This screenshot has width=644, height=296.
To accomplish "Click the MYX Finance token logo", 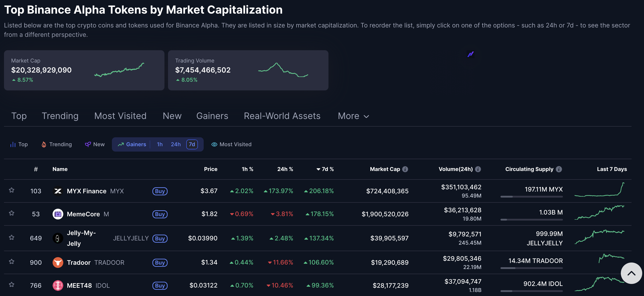I will pyautogui.click(x=58, y=191).
